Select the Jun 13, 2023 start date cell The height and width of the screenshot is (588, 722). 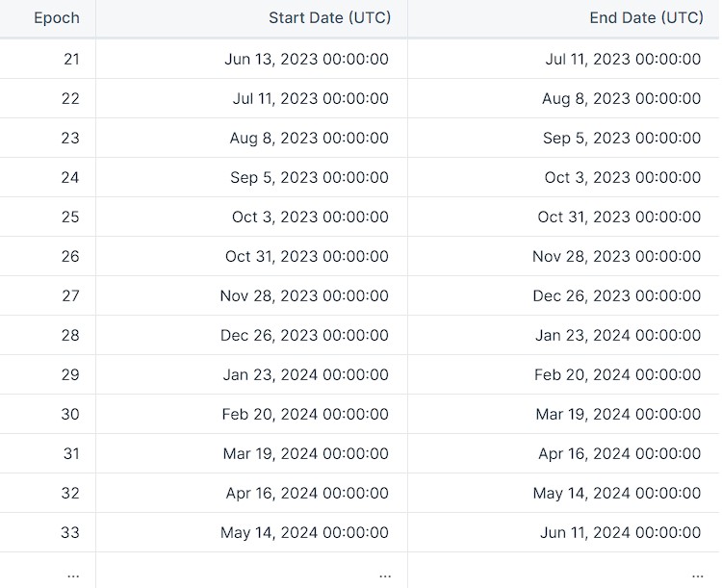click(x=306, y=59)
